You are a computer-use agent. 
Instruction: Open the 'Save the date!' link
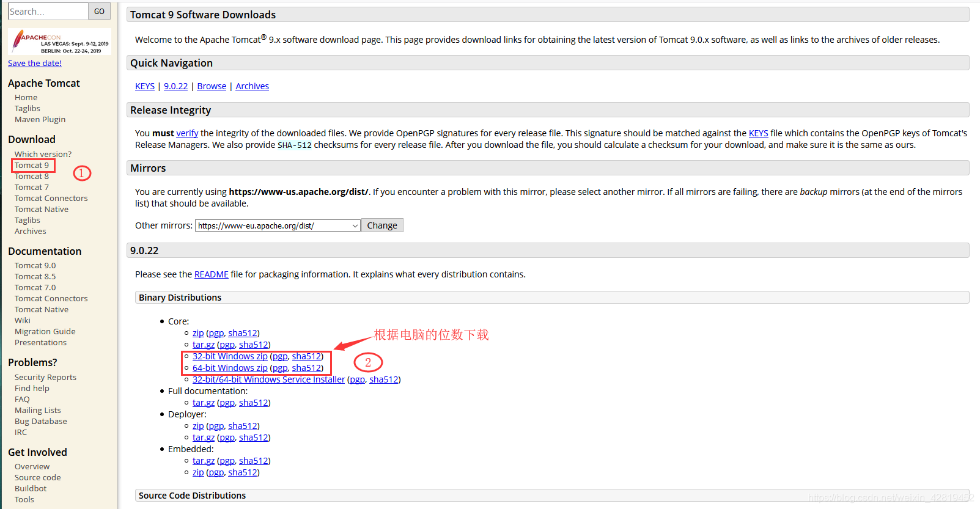[35, 63]
